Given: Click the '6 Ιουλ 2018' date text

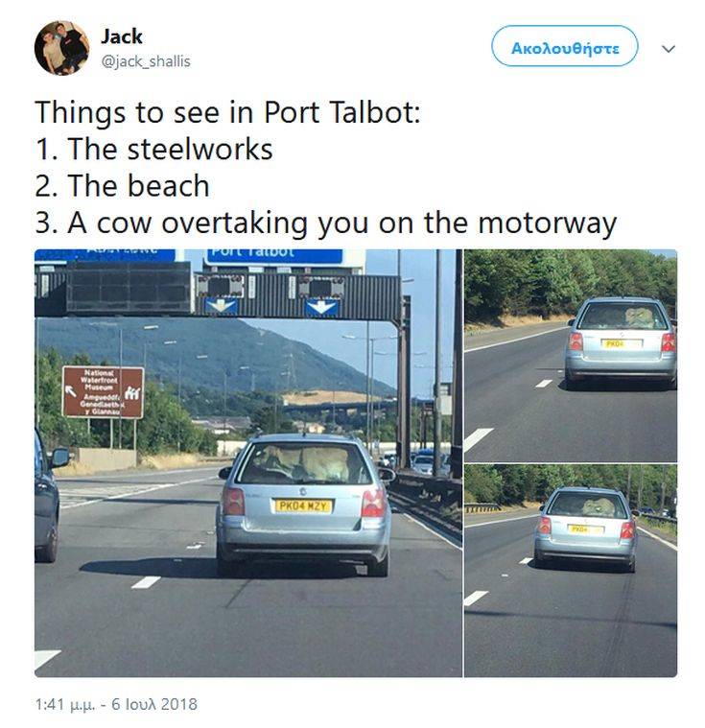Looking at the screenshot, I should pos(154,704).
